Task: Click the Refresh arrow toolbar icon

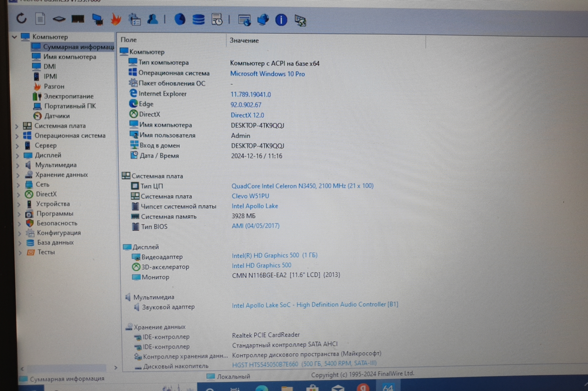Action: coord(21,18)
